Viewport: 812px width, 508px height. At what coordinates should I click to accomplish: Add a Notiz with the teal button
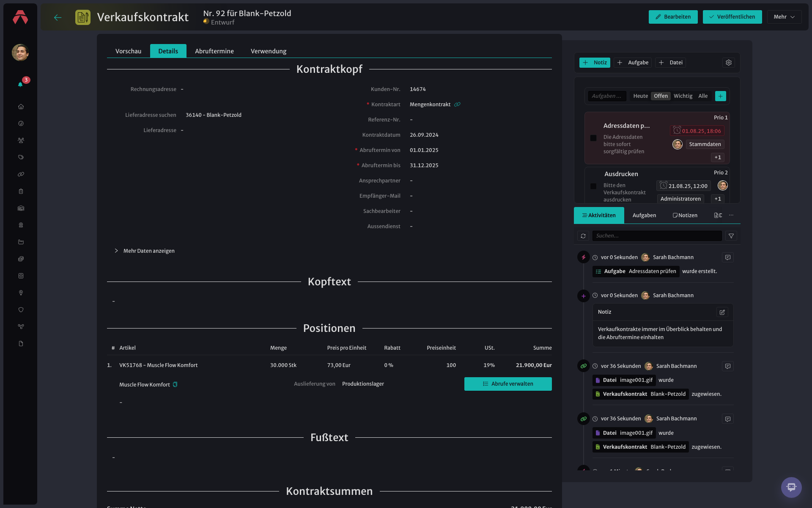pos(594,63)
